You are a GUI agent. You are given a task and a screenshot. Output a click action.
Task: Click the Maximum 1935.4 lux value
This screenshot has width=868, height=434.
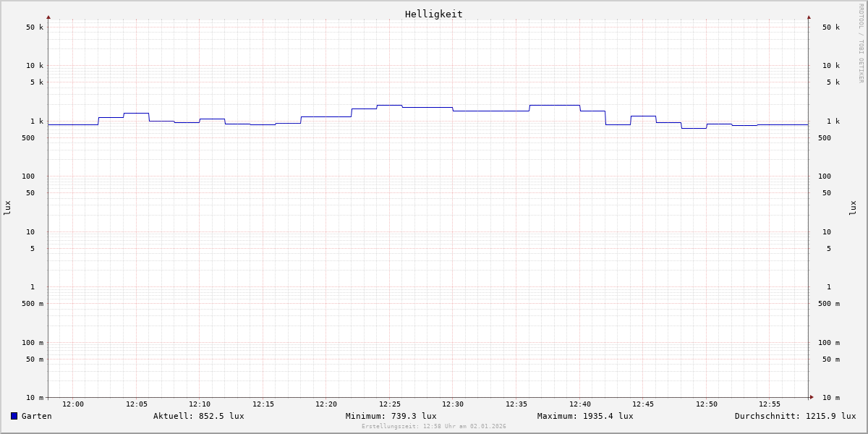(x=584, y=416)
